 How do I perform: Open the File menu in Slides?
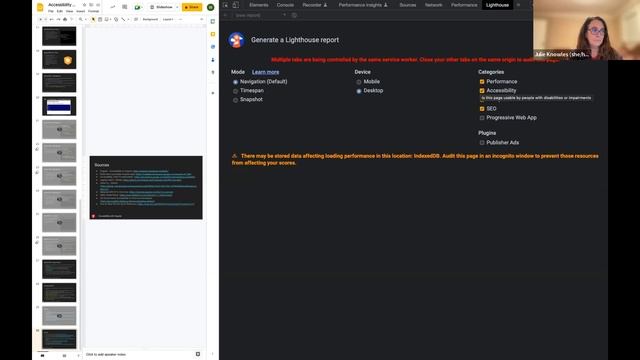point(51,11)
